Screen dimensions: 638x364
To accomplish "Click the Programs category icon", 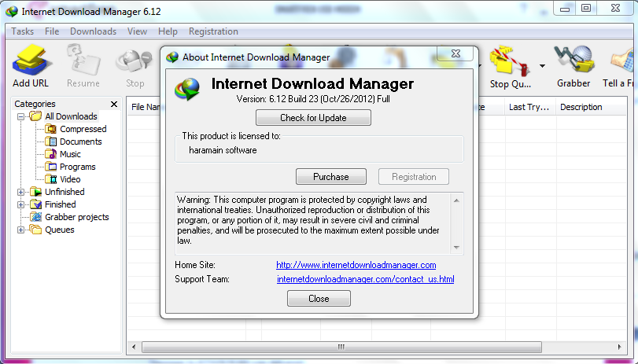I will click(x=51, y=167).
